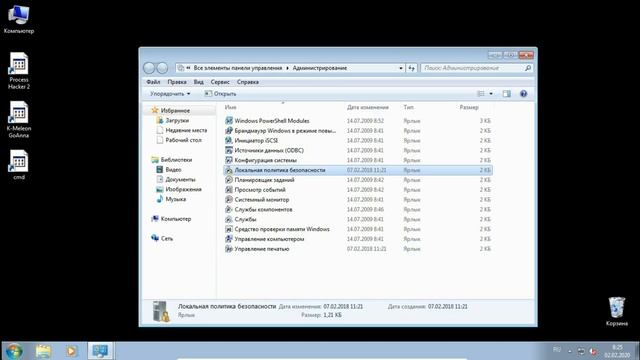Open the Вид menu
The width and height of the screenshot is (640, 360).
click(199, 82)
